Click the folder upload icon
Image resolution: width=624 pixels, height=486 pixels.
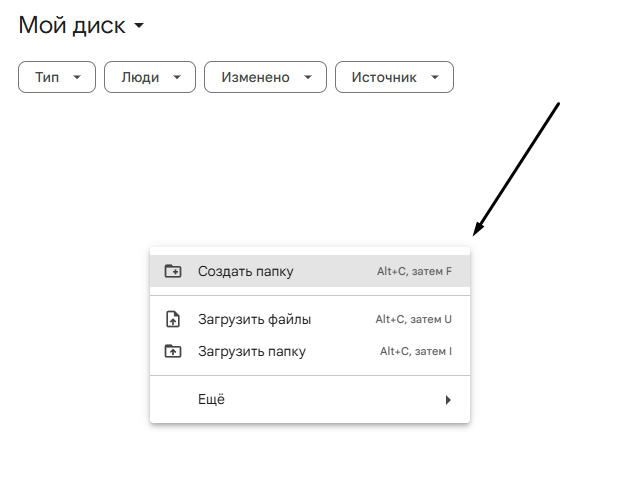click(x=173, y=351)
